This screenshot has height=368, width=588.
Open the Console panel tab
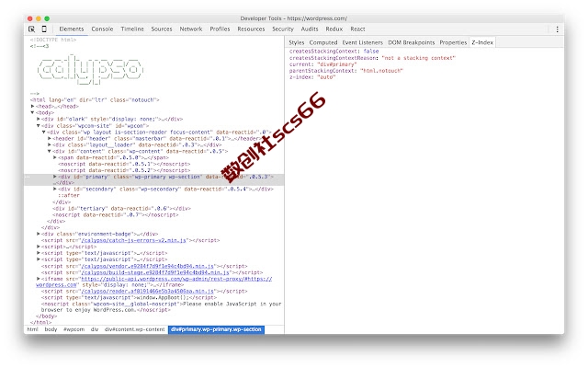[x=102, y=29]
